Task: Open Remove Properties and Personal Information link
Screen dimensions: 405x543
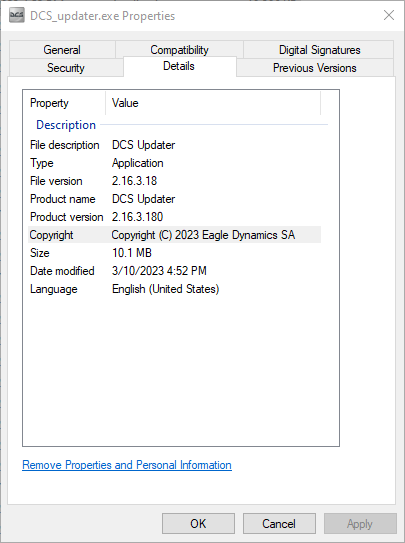Action: [127, 465]
